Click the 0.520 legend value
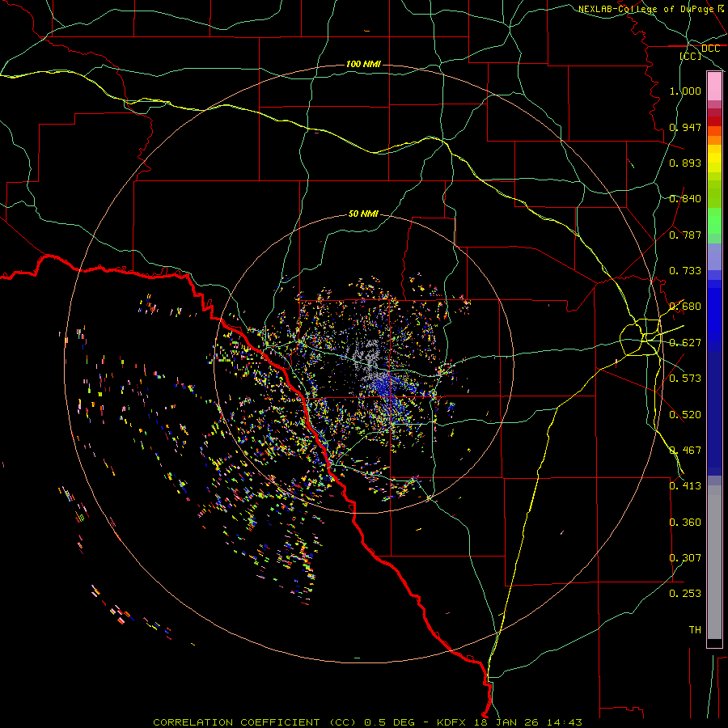728x728 pixels. pos(685,415)
